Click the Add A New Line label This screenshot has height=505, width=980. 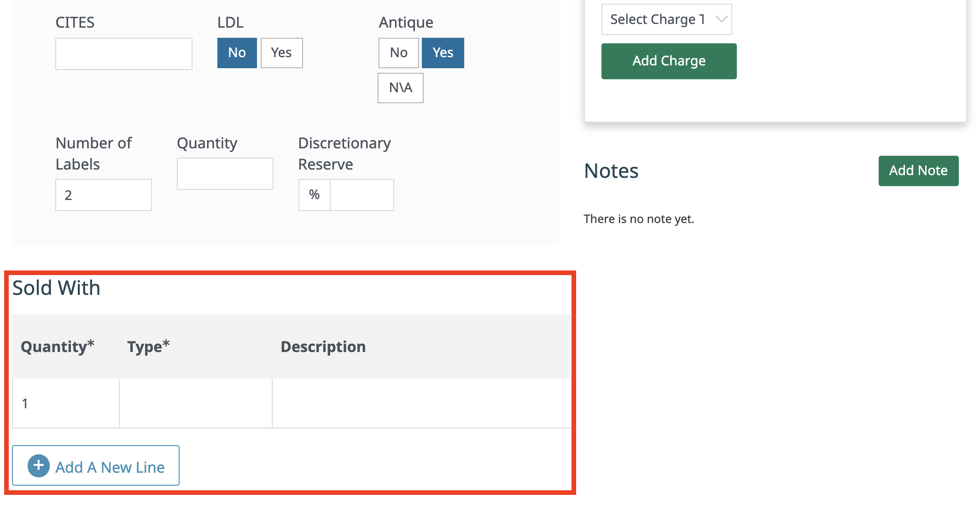pos(110,467)
